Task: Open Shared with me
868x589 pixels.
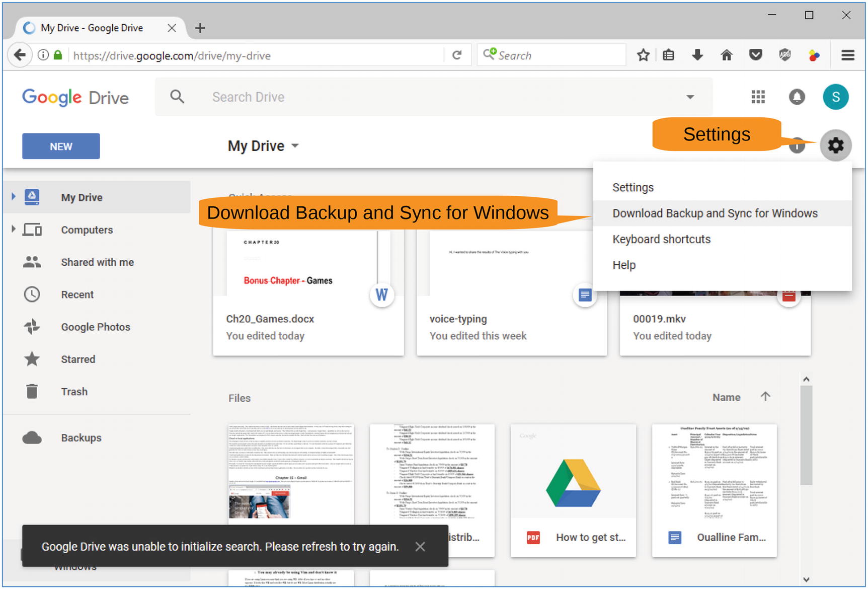Action: point(97,262)
